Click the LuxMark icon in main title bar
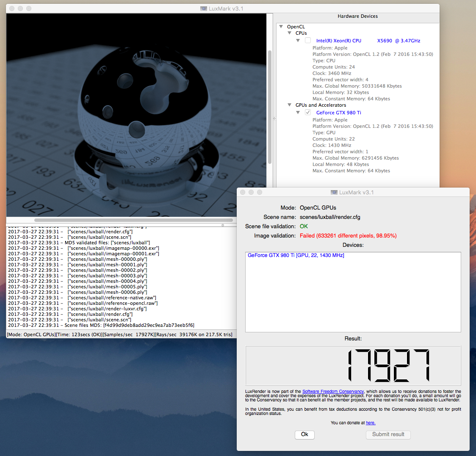 coord(204,8)
